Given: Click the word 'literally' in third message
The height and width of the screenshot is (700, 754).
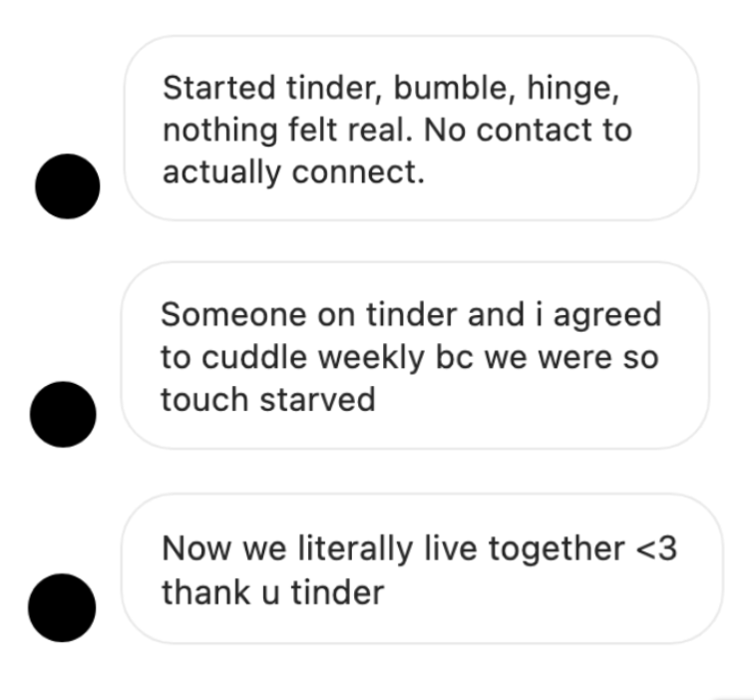Looking at the screenshot, I should click(x=355, y=549).
